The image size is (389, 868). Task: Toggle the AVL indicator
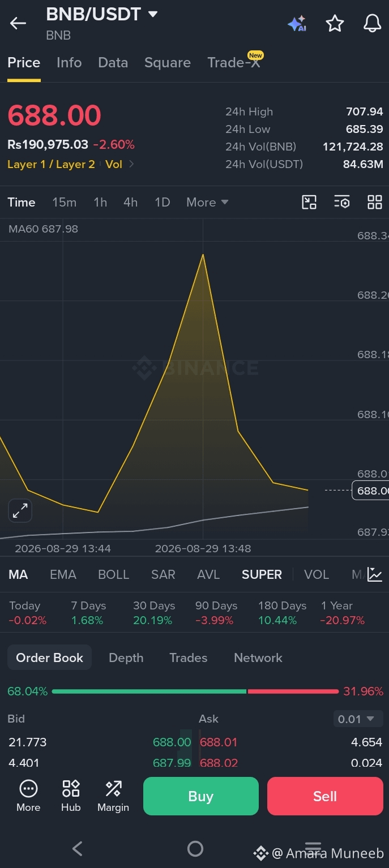coord(208,574)
